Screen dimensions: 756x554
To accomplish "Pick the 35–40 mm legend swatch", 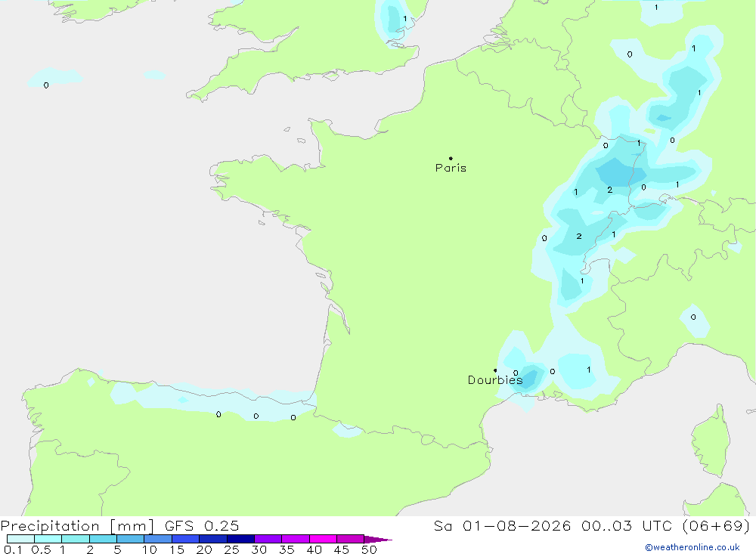I will pyautogui.click(x=296, y=539).
